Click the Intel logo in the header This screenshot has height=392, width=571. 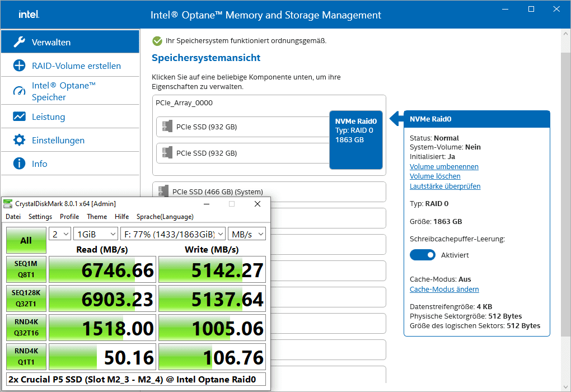pos(29,15)
